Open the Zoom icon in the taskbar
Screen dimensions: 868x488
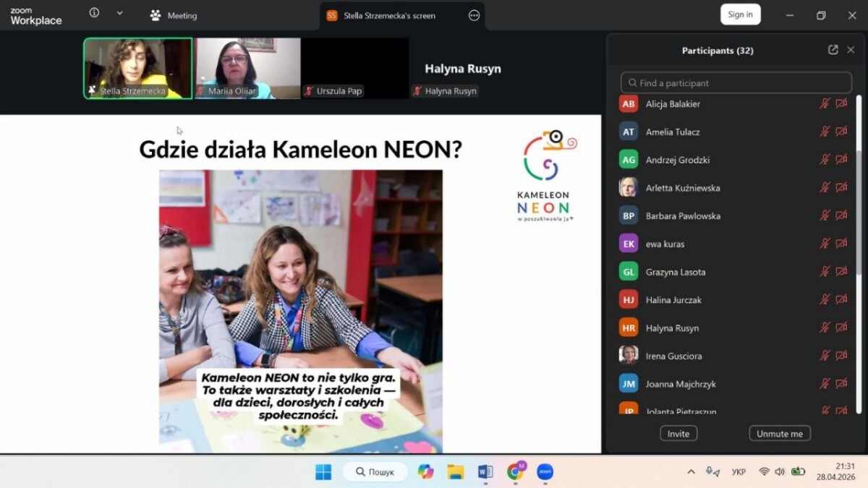point(545,472)
